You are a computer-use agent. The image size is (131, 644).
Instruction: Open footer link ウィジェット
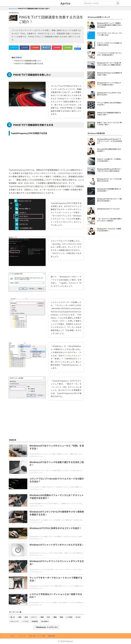[22, 636]
